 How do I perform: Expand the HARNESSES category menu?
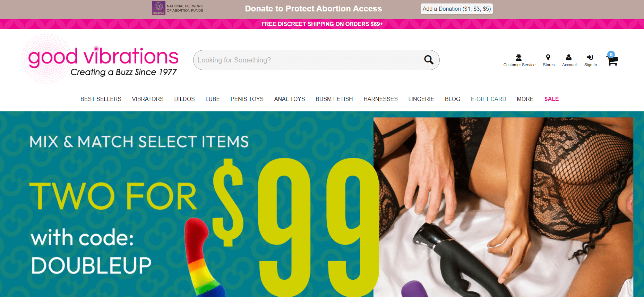point(380,99)
